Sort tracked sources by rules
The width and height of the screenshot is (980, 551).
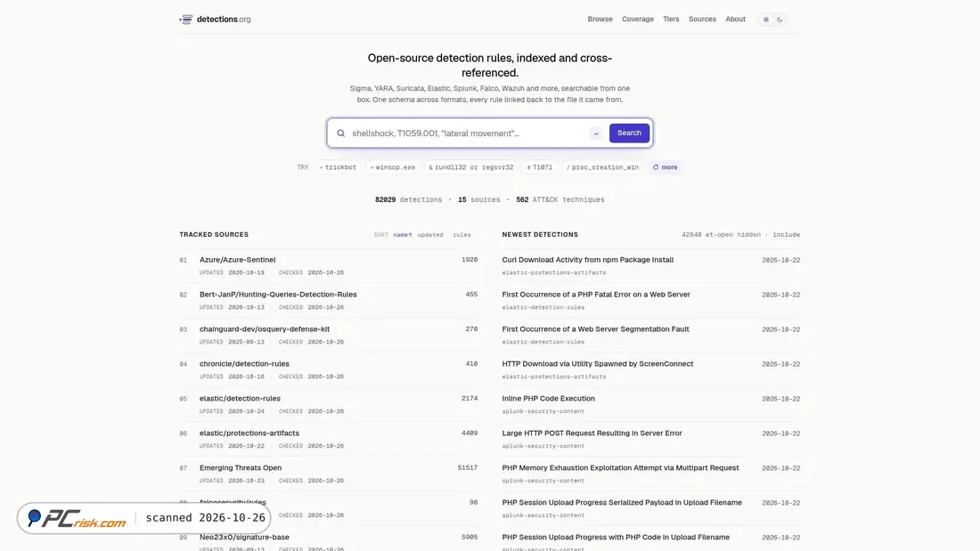coord(461,235)
